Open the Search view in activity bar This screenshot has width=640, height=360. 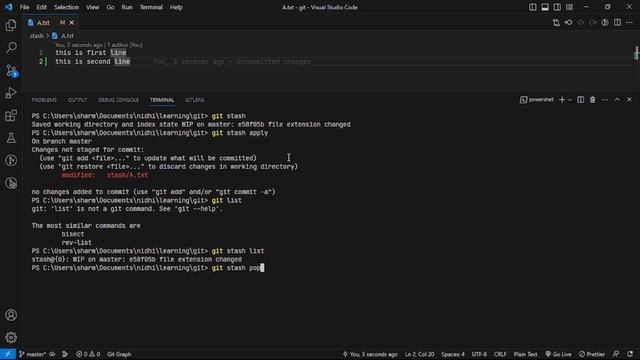coord(11,48)
